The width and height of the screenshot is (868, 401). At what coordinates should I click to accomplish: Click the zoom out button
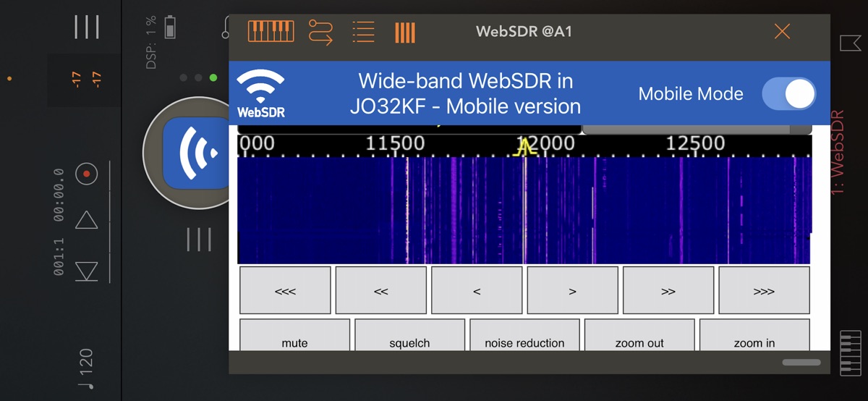[x=639, y=337]
